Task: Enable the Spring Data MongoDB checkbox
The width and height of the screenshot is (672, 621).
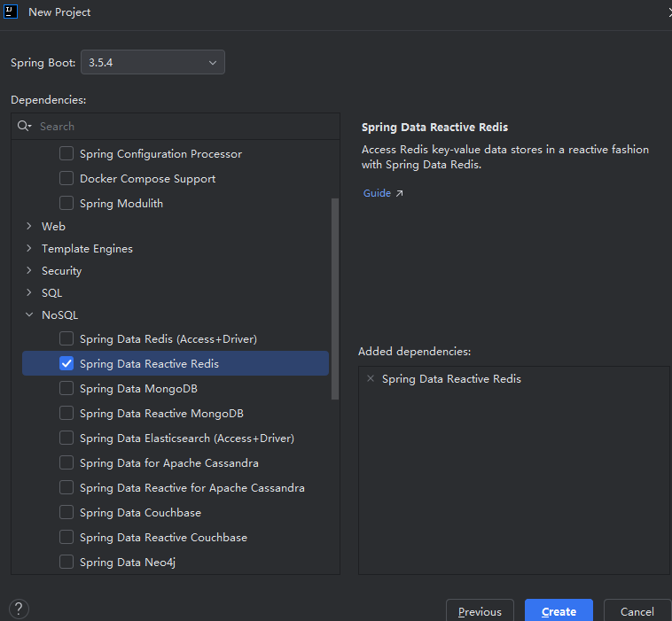Action: (66, 388)
